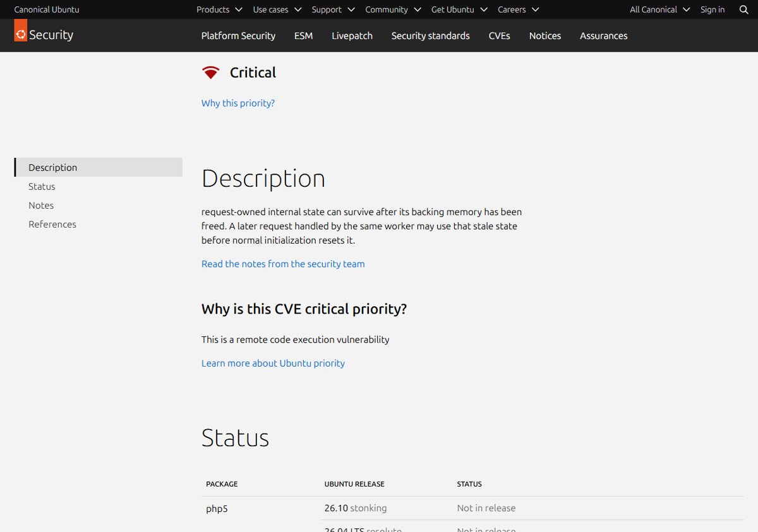Jump to Status in side navigation
This screenshot has height=532, width=758.
[x=42, y=186]
